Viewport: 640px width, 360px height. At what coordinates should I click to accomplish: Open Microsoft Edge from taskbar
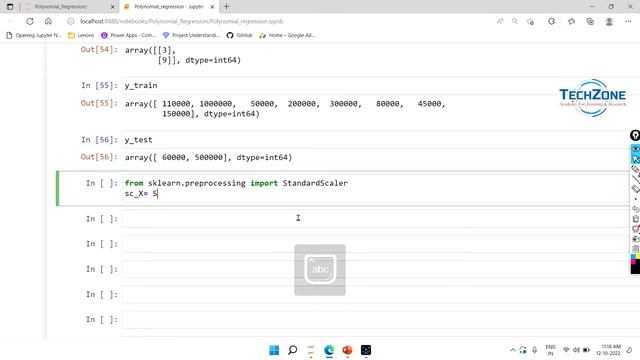pyautogui.click(x=329, y=350)
